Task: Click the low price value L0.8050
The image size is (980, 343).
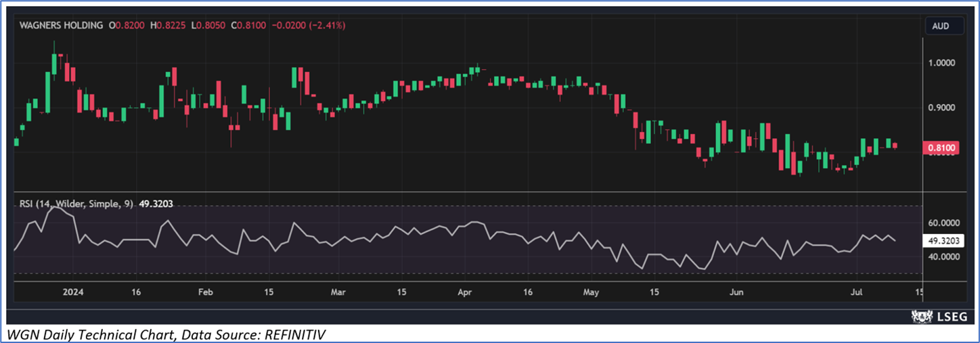Action: pyautogui.click(x=209, y=25)
